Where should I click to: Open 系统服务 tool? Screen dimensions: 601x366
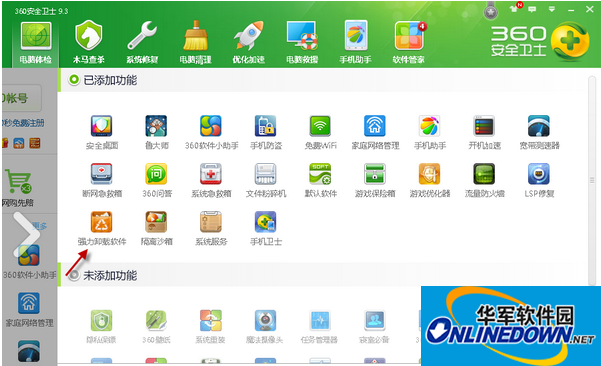coord(211,228)
